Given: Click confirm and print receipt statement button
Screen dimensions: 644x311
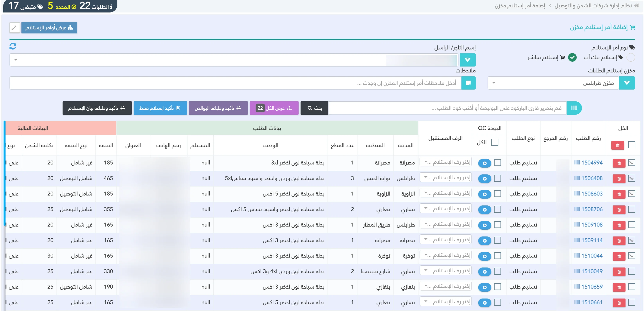Looking at the screenshot, I should [x=97, y=108].
